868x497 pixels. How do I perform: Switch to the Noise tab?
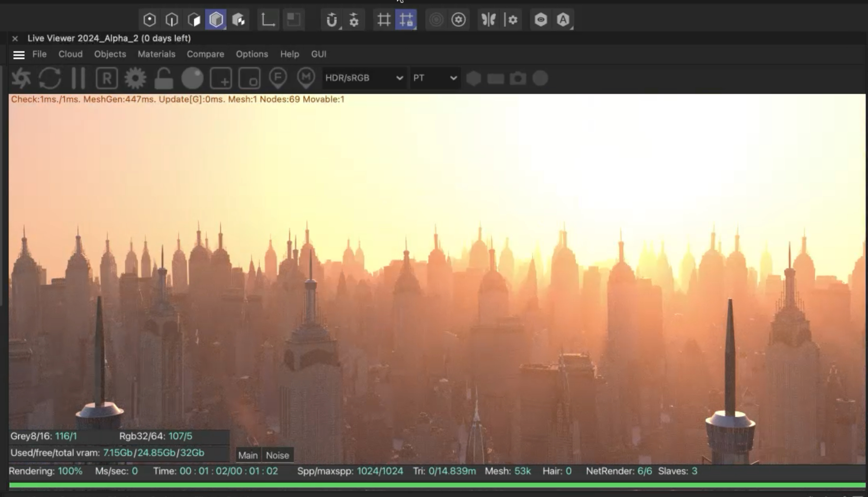tap(277, 455)
